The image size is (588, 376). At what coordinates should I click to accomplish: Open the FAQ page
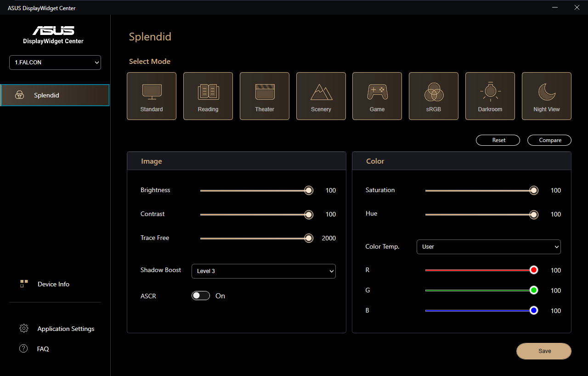(x=43, y=349)
